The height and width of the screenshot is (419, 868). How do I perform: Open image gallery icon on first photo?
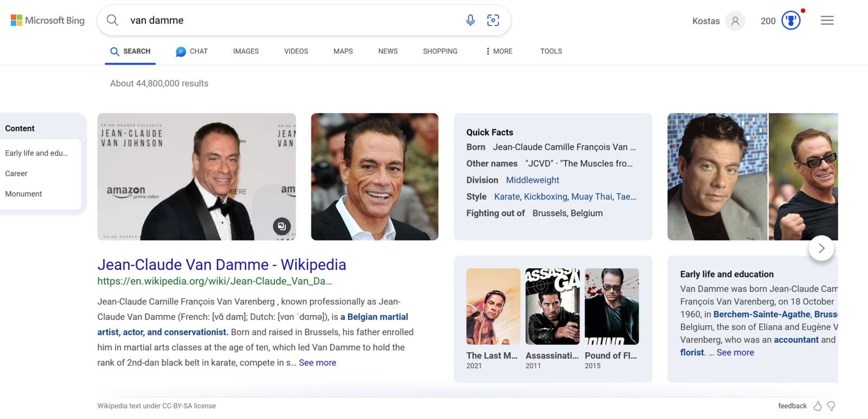(x=282, y=226)
